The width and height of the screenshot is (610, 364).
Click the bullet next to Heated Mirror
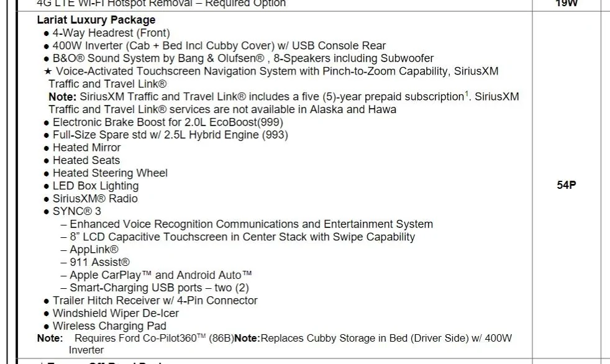point(47,148)
